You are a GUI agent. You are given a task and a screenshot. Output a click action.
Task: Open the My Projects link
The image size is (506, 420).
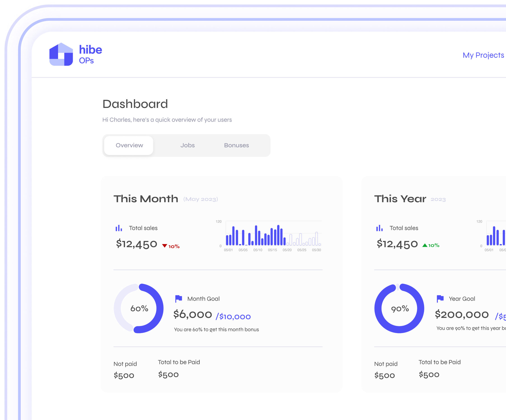tap(483, 55)
